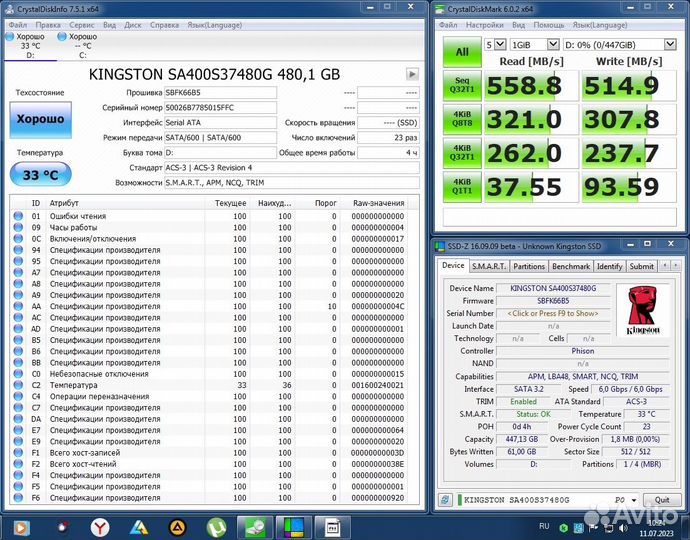Click status orb for attribute F1 host writes
The width and height of the screenshot is (690, 540).
(x=18, y=452)
